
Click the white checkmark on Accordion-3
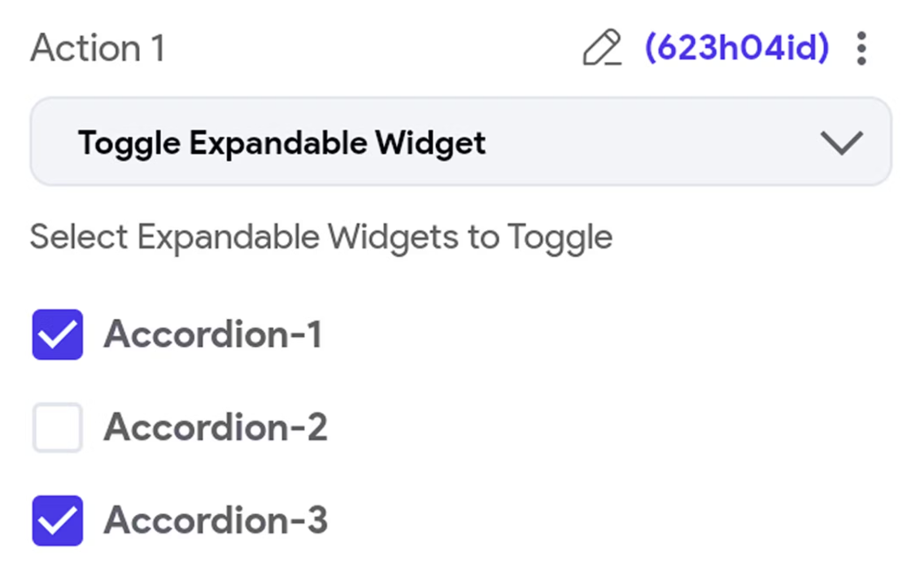[58, 521]
